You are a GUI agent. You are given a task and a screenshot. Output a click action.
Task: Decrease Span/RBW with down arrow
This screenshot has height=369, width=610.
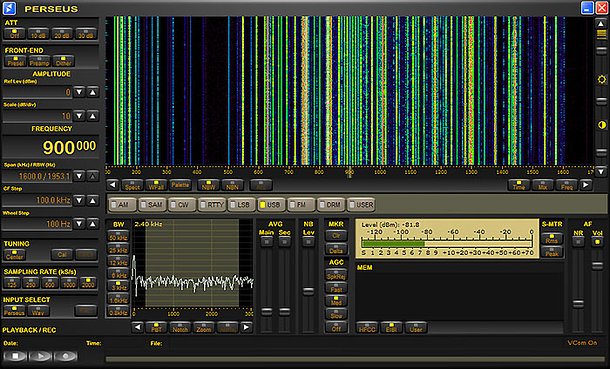79,176
